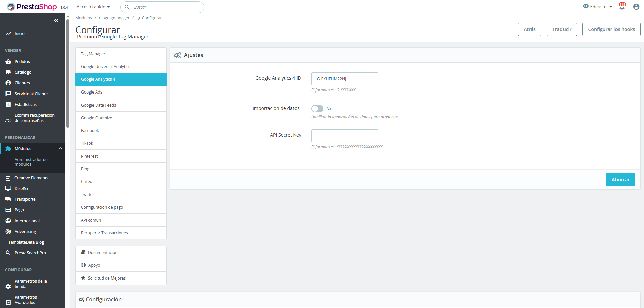
Task: Click the Documentacion book icon
Action: tap(83, 253)
